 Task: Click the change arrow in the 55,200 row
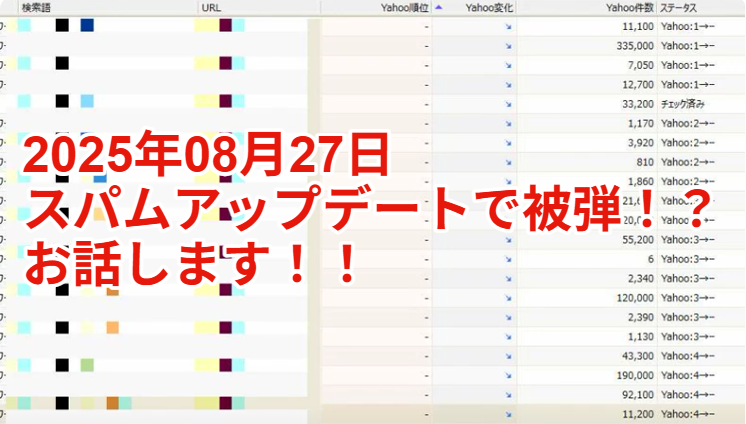pyautogui.click(x=508, y=242)
